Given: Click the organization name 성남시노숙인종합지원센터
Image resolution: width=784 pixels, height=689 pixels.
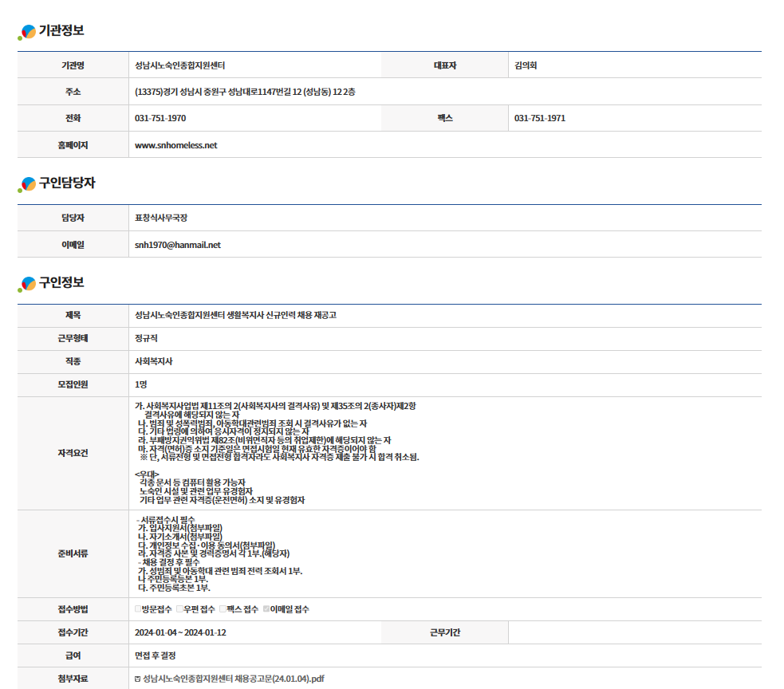Looking at the screenshot, I should tap(185, 65).
